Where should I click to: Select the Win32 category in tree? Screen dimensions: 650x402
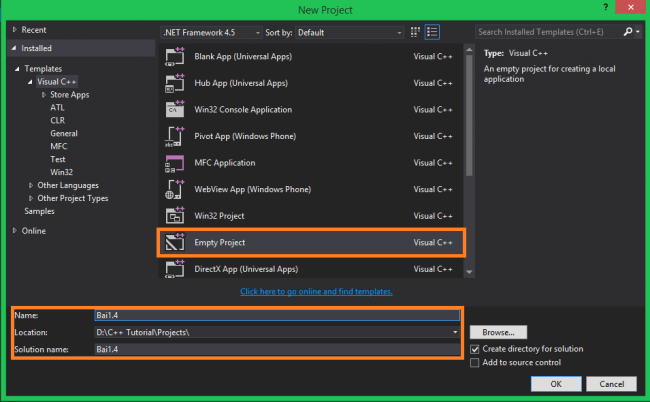coord(61,172)
